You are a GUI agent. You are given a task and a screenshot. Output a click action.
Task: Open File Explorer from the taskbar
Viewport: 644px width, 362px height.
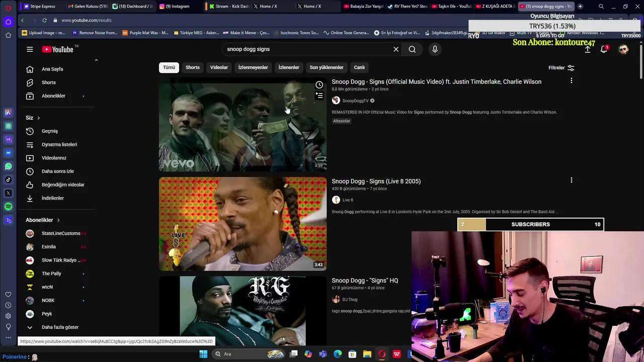pos(367,354)
